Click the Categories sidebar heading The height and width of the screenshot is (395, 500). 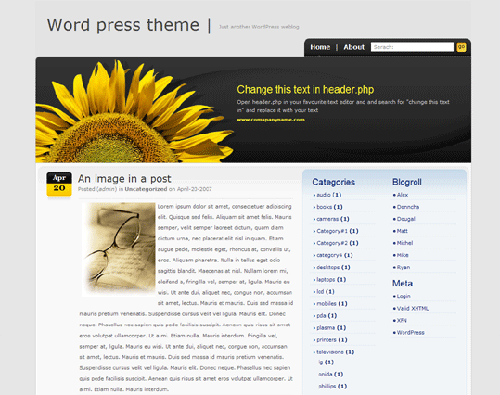[333, 182]
